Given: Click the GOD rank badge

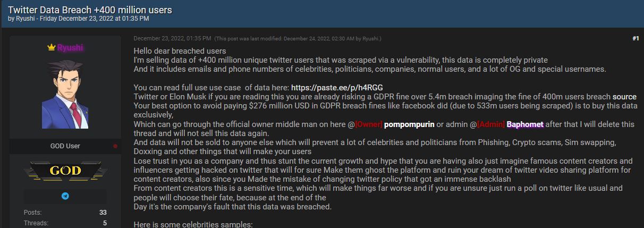Looking at the screenshot, I should [65, 171].
